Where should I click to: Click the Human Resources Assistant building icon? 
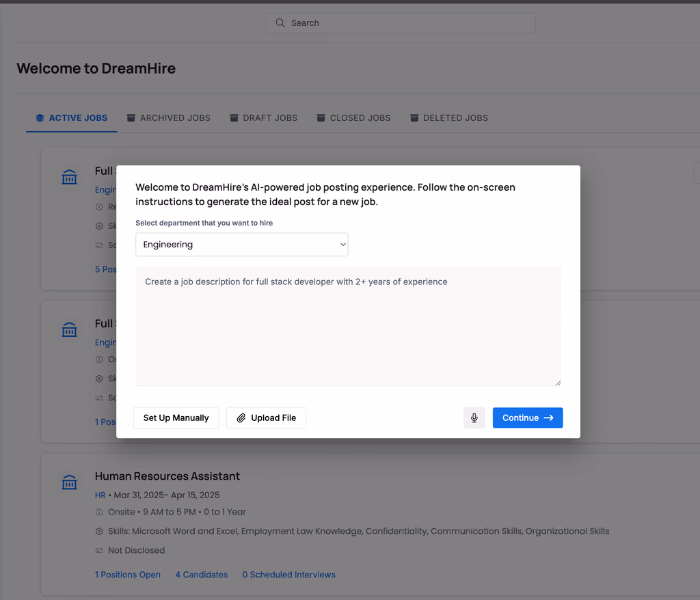[x=69, y=482]
